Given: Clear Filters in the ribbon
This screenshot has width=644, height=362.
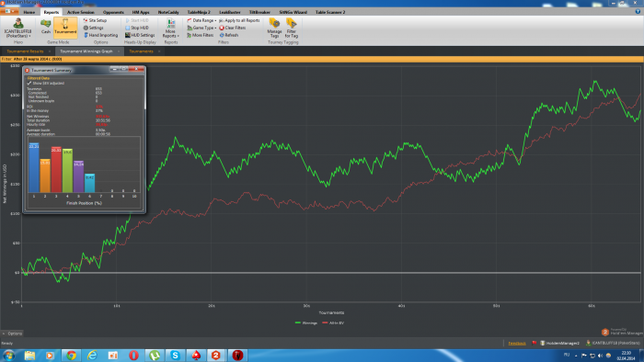Looking at the screenshot, I should pyautogui.click(x=232, y=28).
